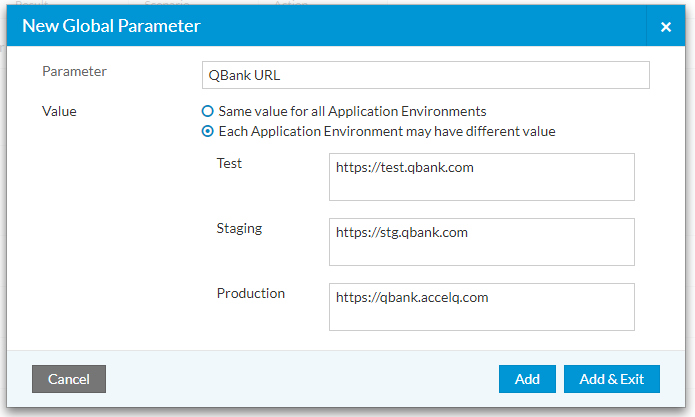Click the Production environment value field
This screenshot has height=417, width=695.
pyautogui.click(x=481, y=307)
